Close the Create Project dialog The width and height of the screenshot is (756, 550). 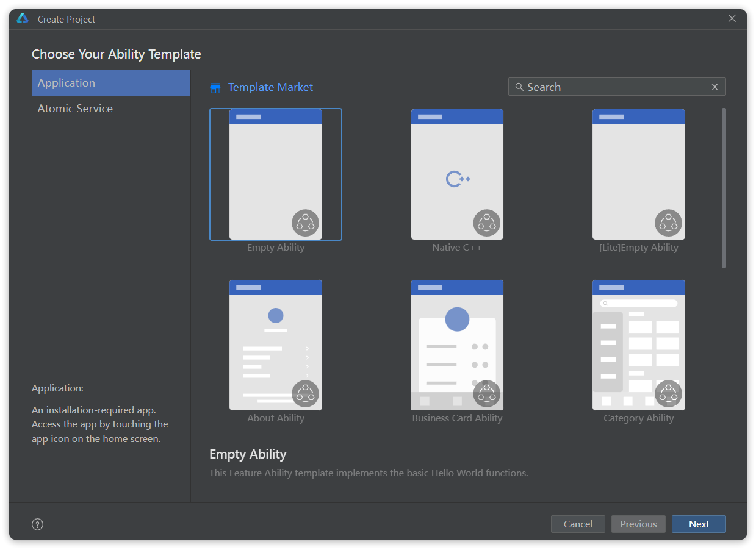tap(732, 18)
